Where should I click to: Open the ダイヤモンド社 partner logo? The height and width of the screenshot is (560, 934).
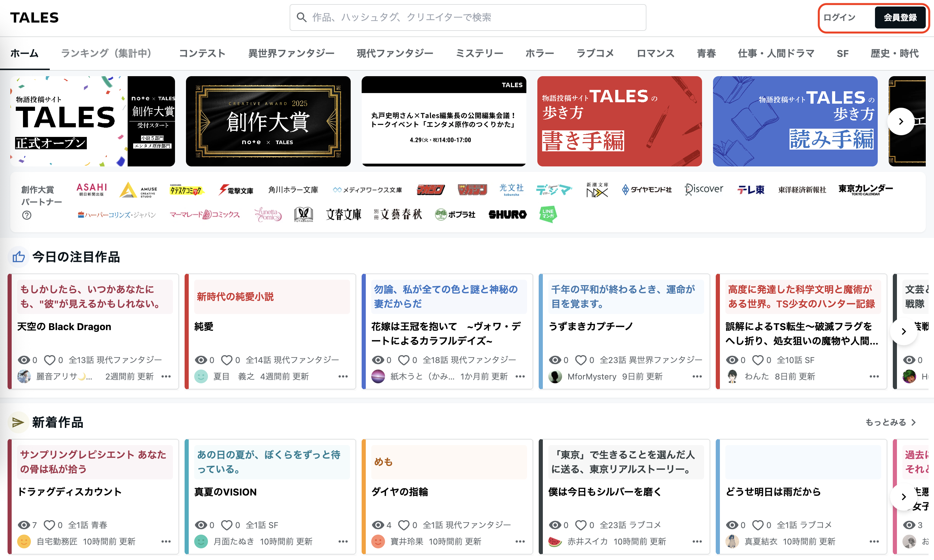[x=646, y=189]
